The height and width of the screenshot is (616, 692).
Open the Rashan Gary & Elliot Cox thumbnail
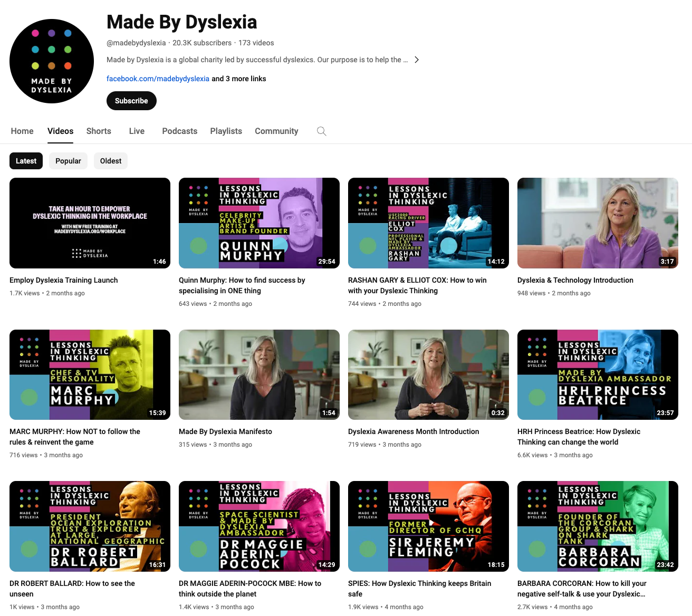coord(428,223)
